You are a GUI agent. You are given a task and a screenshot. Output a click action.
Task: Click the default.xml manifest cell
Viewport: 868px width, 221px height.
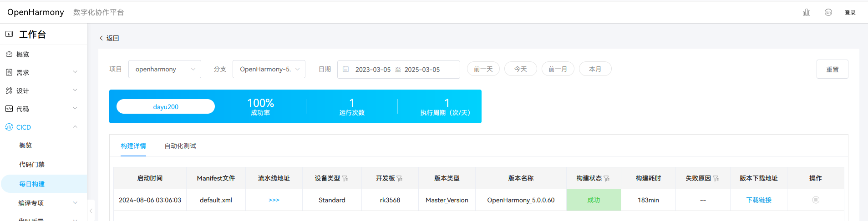[216, 200]
